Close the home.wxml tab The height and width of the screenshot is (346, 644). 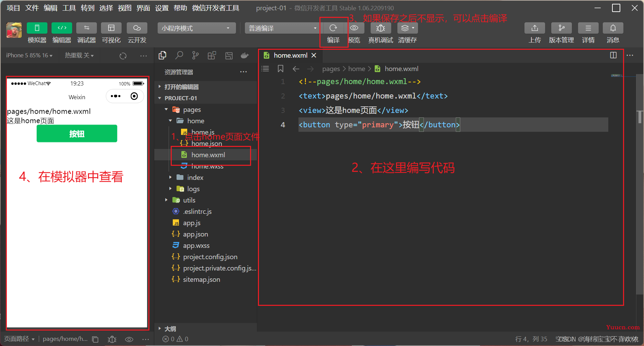(x=314, y=55)
